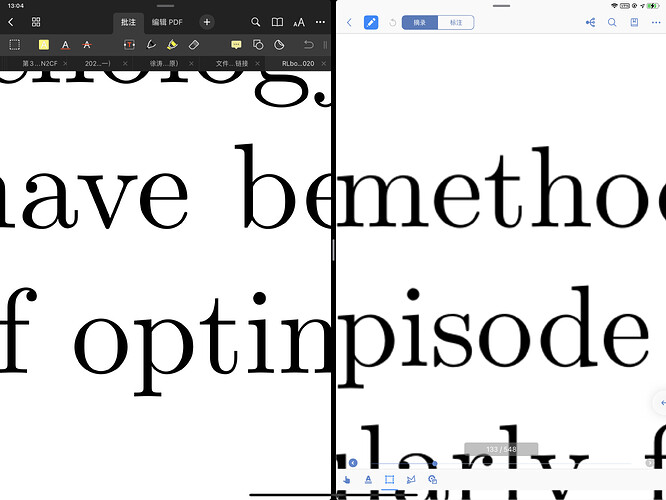Select the yellow highlight text tool
666x500 pixels.
[x=44, y=45]
